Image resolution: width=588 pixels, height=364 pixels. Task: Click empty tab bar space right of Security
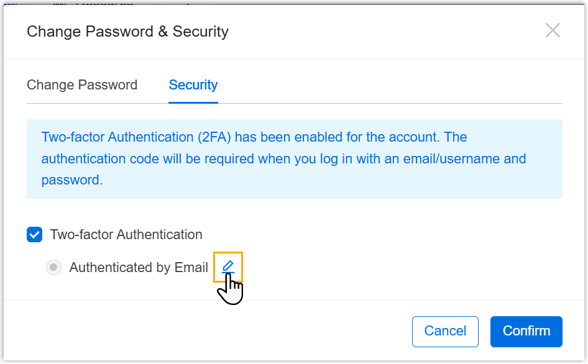pyautogui.click(x=385, y=85)
